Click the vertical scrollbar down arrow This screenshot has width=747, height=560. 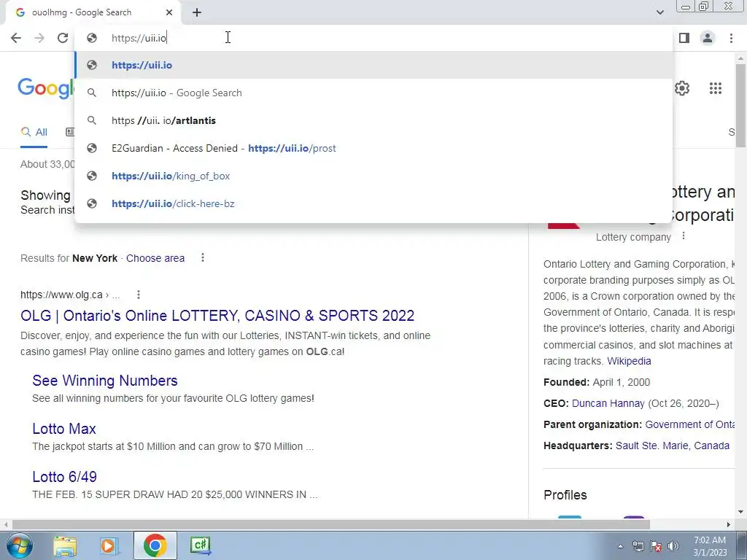[740, 512]
